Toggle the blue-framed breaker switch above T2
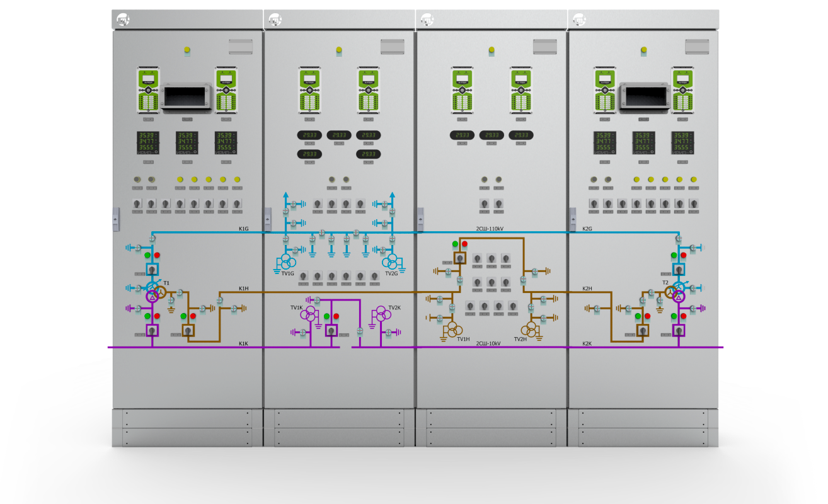This screenshot has width=828, height=504. point(679,270)
